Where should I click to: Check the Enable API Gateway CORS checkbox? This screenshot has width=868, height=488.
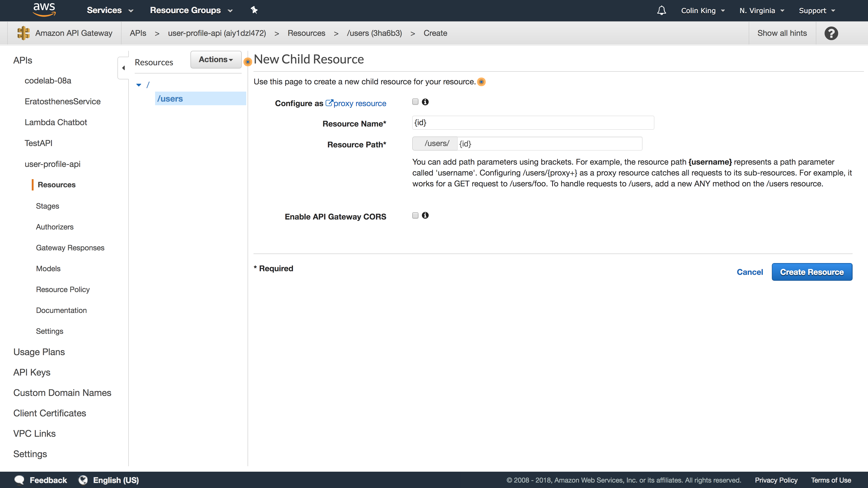coord(415,215)
